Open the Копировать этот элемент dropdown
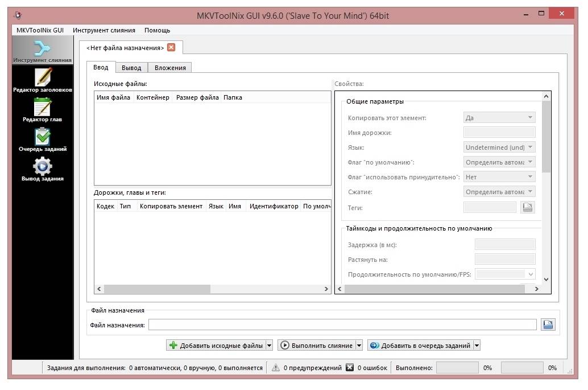588x390 pixels. pos(499,117)
